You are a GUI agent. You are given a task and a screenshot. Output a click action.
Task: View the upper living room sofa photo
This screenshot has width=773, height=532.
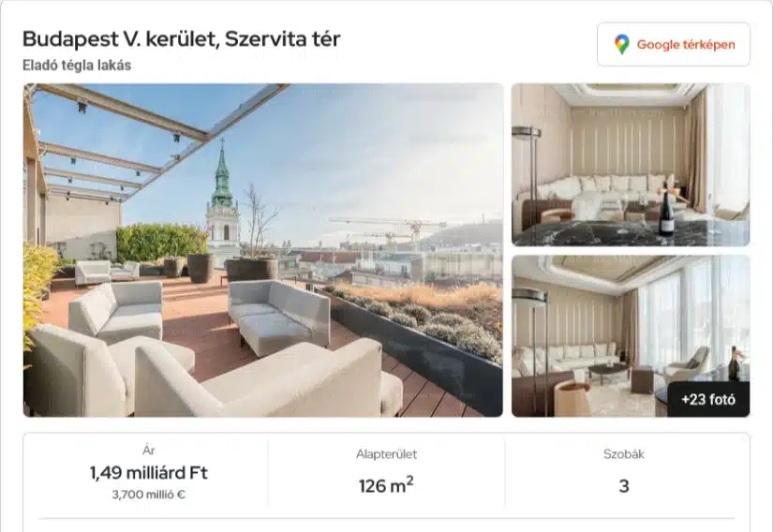(x=631, y=165)
